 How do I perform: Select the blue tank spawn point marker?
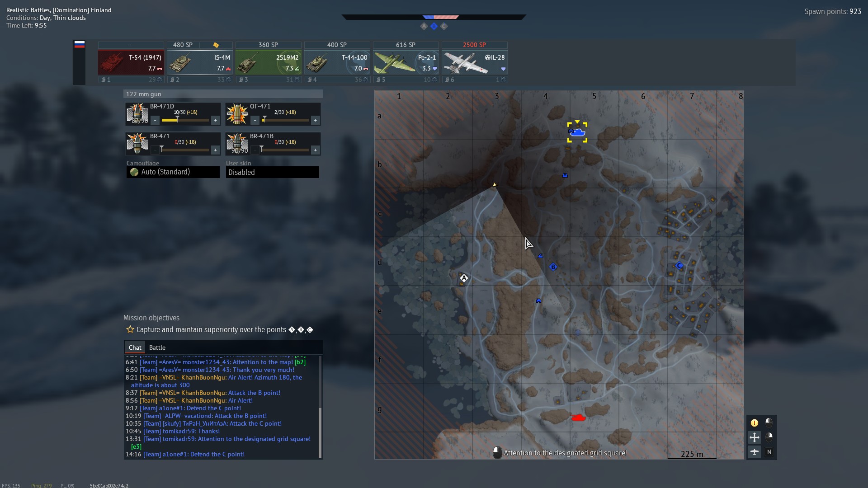[577, 132]
